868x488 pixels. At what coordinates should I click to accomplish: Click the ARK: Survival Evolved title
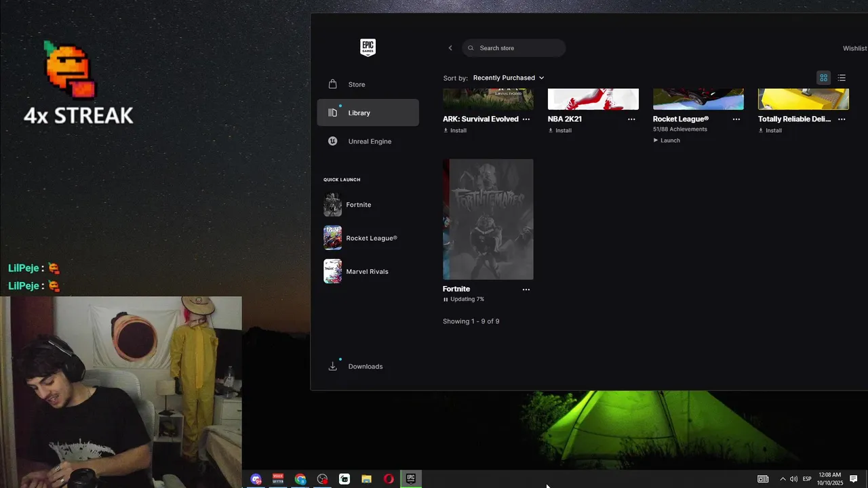(481, 119)
